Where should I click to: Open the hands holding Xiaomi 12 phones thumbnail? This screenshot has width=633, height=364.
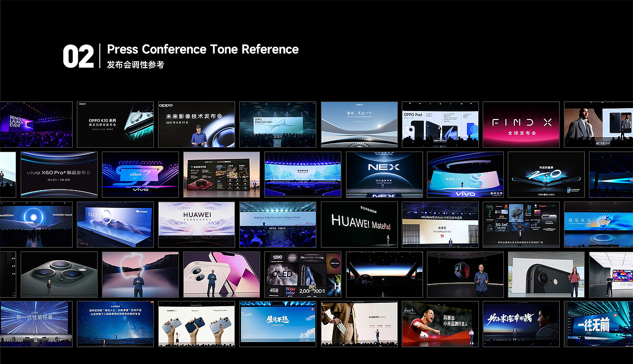click(196, 324)
